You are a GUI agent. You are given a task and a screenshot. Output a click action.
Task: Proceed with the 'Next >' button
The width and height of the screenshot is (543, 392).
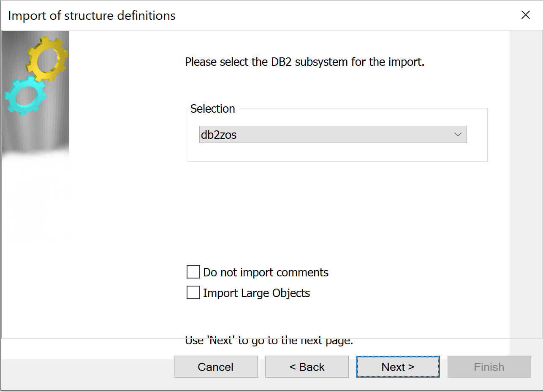click(x=398, y=367)
